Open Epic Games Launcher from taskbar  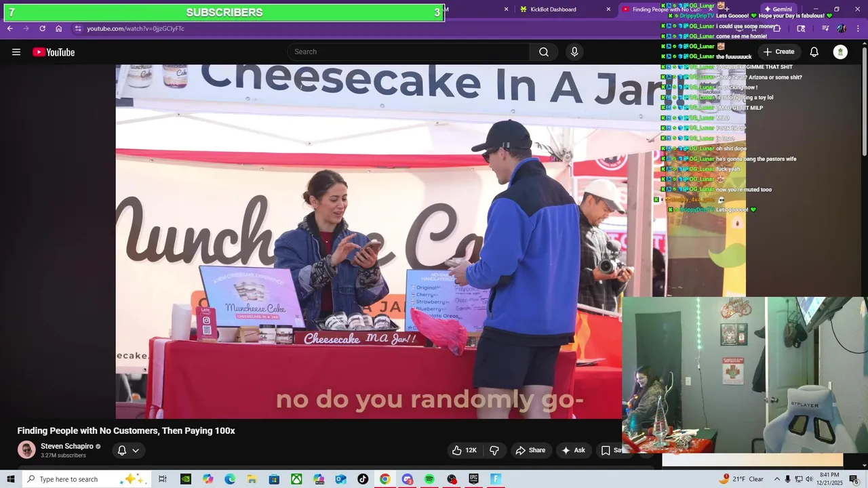(x=473, y=479)
